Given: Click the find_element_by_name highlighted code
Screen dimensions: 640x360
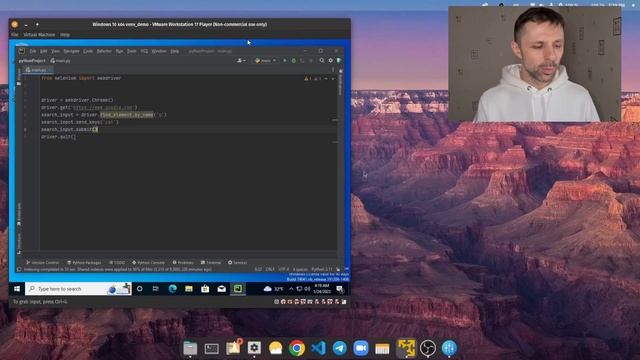Looking at the screenshot, I should pyautogui.click(x=127, y=115).
